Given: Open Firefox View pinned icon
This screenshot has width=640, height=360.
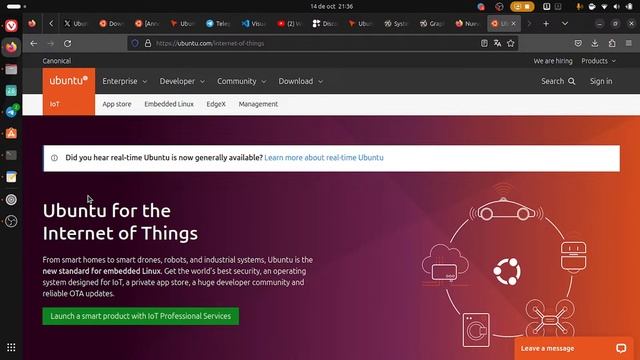Looking at the screenshot, I should point(32,24).
